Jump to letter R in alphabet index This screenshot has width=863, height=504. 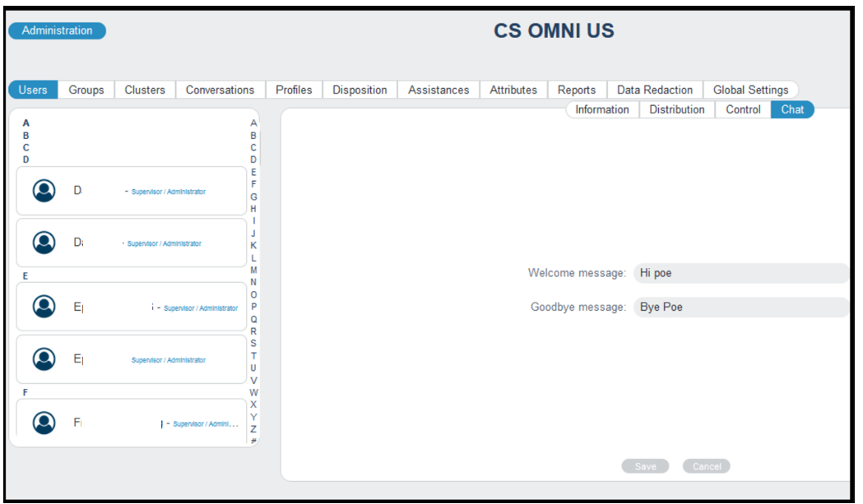tap(253, 331)
